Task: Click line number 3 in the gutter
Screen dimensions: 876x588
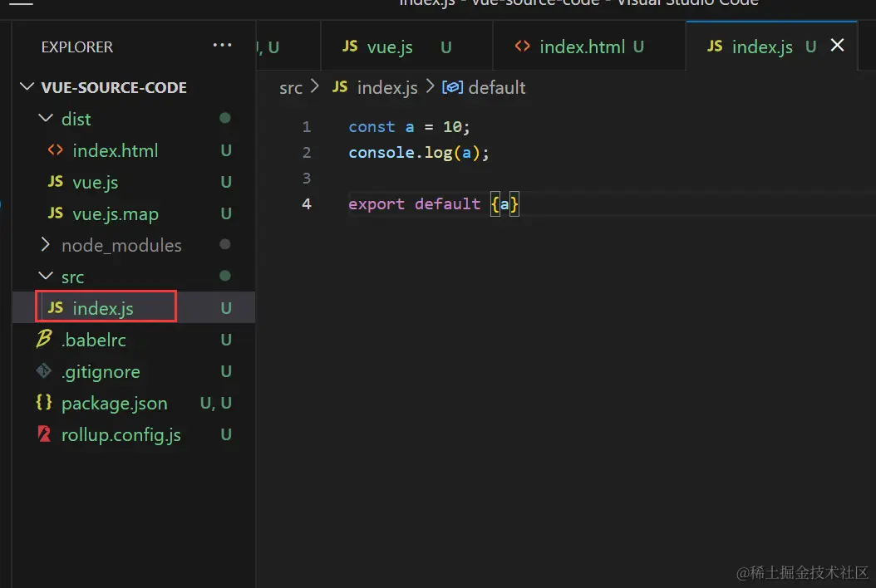Action: click(x=306, y=179)
